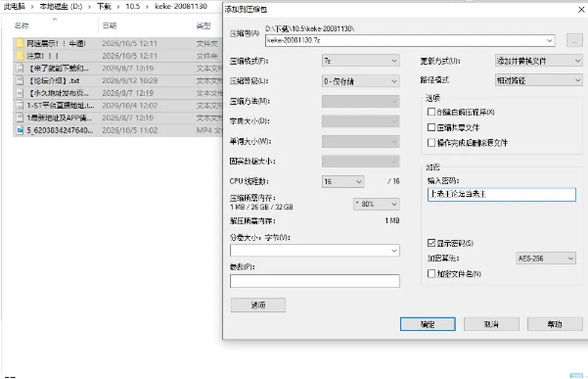Viewport: 588px width, 379px height.
Task: Click the date 2026/10/5 11:02
Action: tap(130, 131)
